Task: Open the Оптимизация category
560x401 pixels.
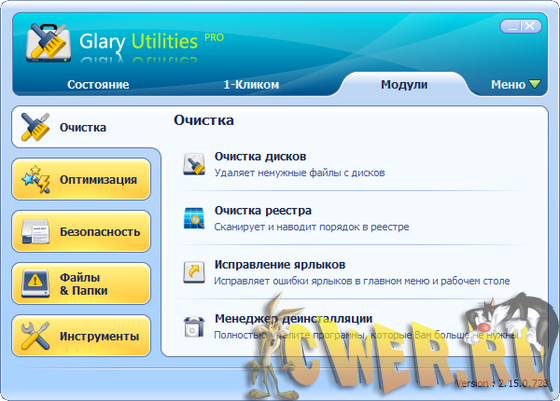Action: 81,179
